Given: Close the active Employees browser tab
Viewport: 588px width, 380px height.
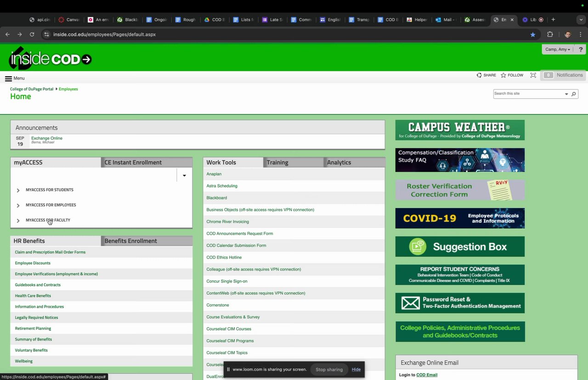Looking at the screenshot, I should pyautogui.click(x=512, y=20).
